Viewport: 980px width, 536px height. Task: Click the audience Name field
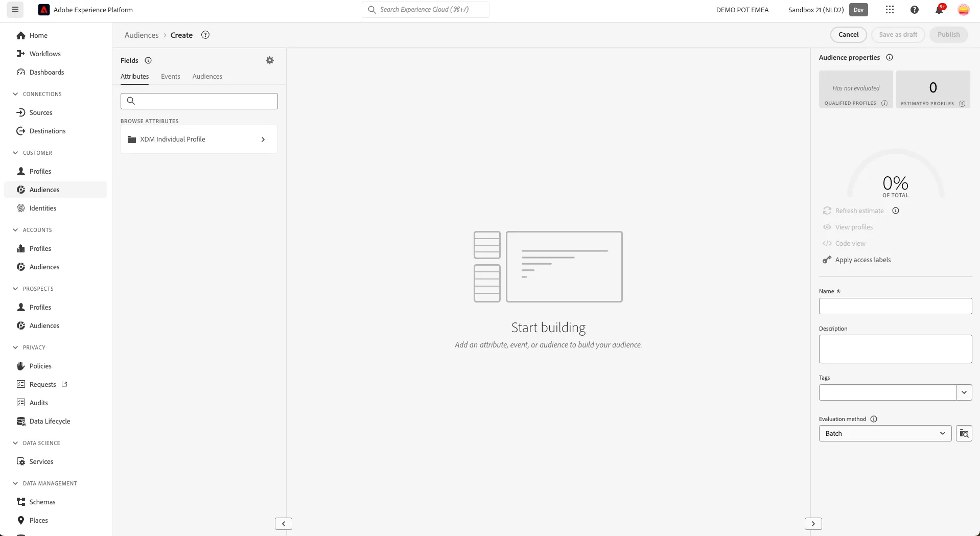coord(895,306)
